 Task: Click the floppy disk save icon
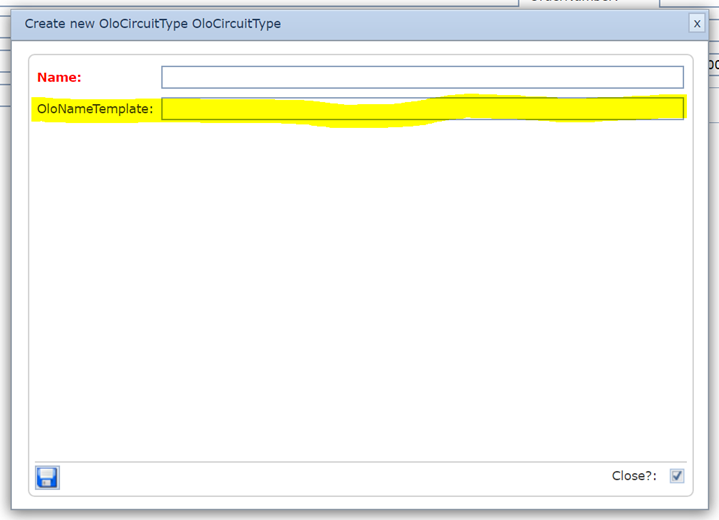tap(47, 477)
